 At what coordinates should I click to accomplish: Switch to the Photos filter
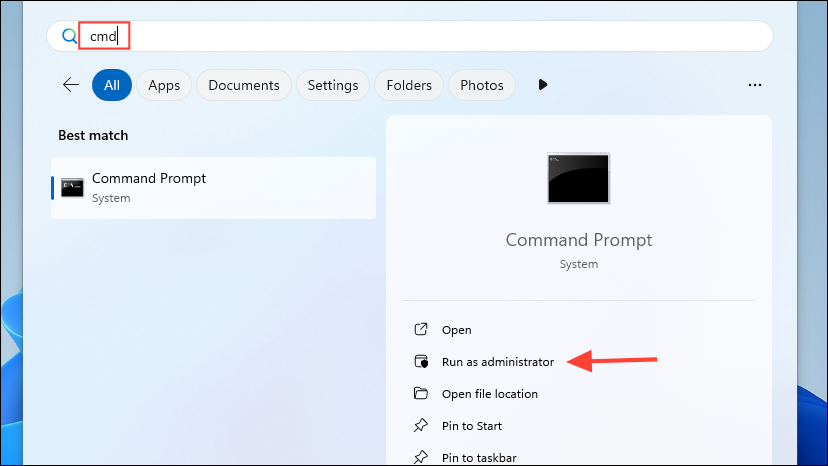point(482,85)
